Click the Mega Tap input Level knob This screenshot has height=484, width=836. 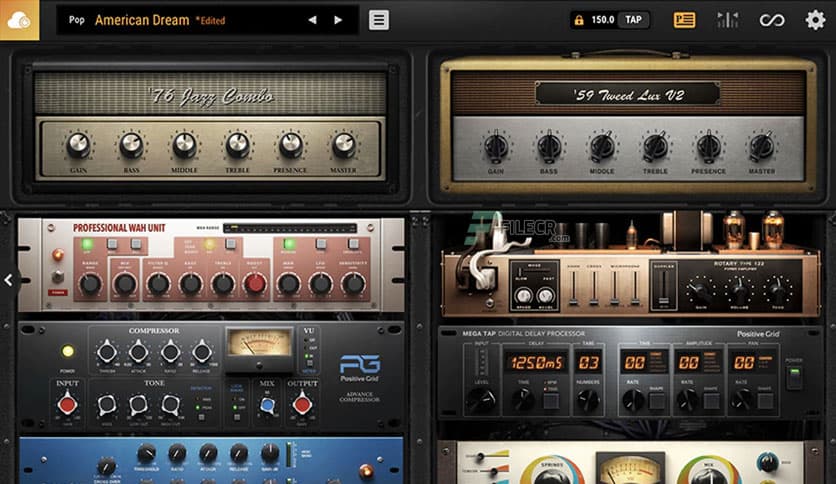[x=481, y=399]
